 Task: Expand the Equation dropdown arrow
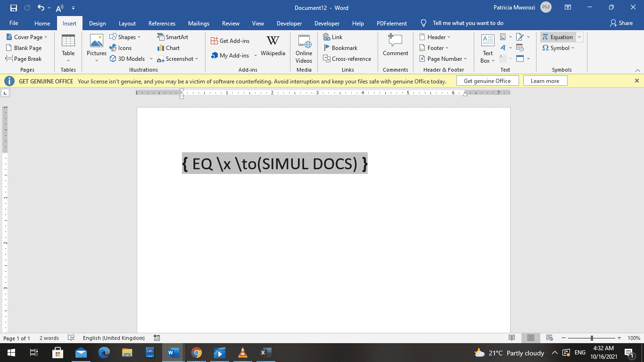coord(579,37)
